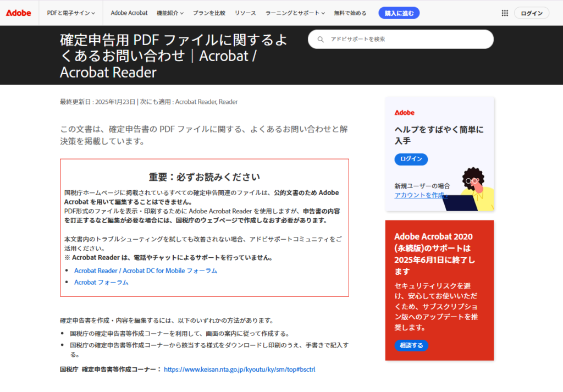Expand the PDFと電子サイン dropdown
The height and width of the screenshot is (392, 563).
pyautogui.click(x=71, y=13)
